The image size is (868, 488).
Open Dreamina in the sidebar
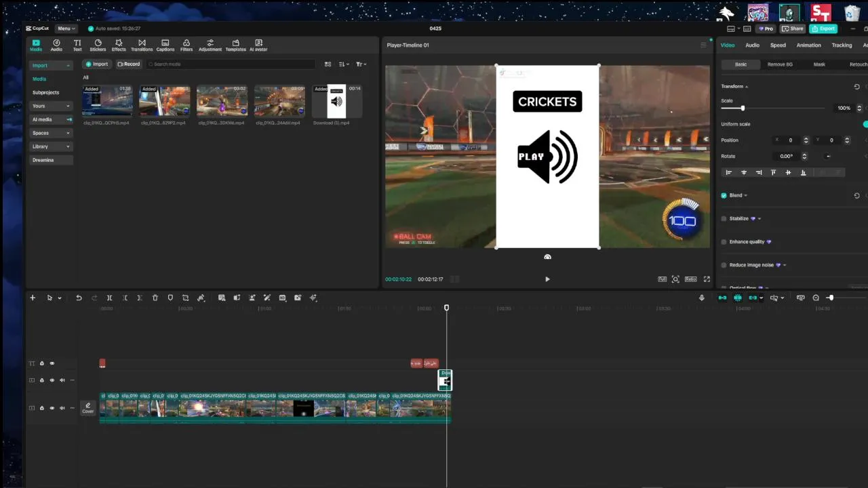click(x=51, y=160)
